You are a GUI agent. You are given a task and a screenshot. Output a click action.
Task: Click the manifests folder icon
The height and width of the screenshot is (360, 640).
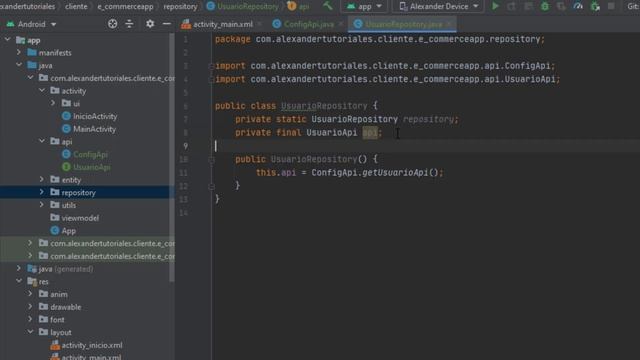(32, 52)
